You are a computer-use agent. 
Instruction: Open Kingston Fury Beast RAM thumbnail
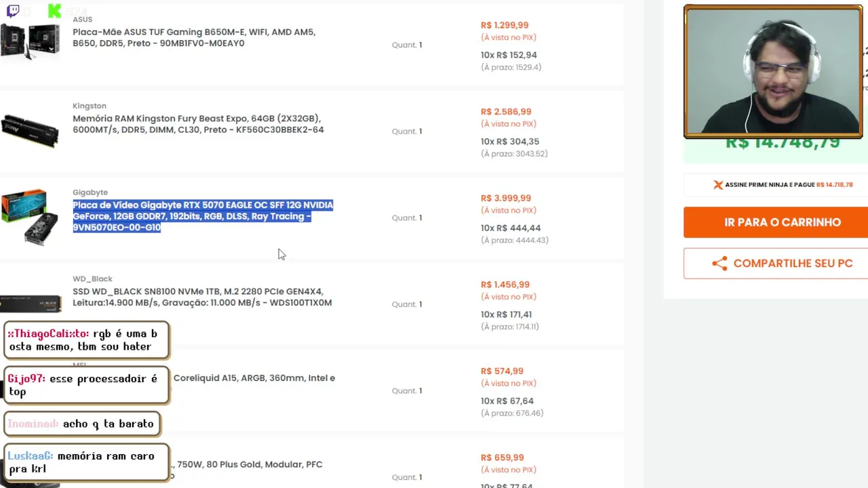point(30,130)
